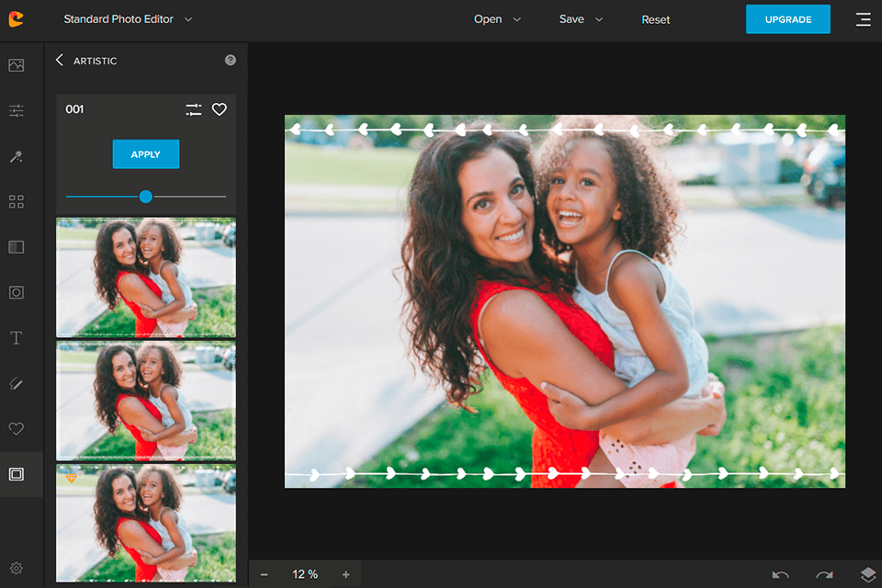Open the Edit adjustments sliders sidebar icon
This screenshot has height=588, width=882.
point(17,110)
